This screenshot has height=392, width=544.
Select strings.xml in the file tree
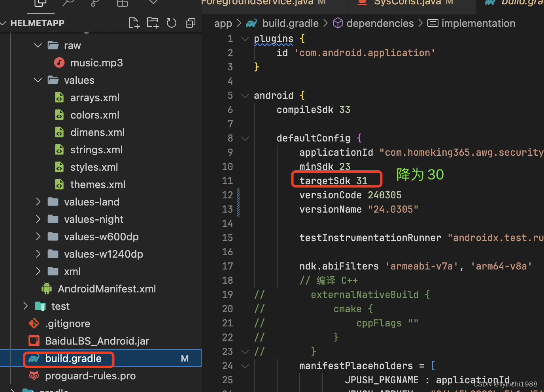[96, 149]
